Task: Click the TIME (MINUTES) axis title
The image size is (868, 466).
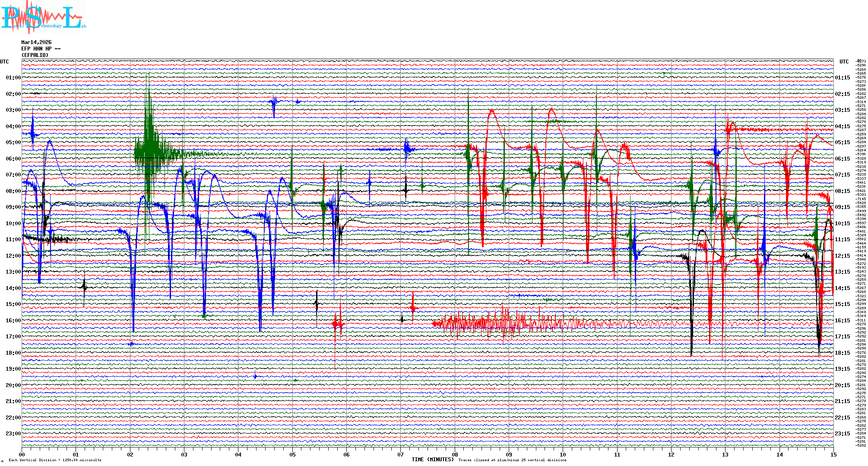Action: click(x=432, y=460)
